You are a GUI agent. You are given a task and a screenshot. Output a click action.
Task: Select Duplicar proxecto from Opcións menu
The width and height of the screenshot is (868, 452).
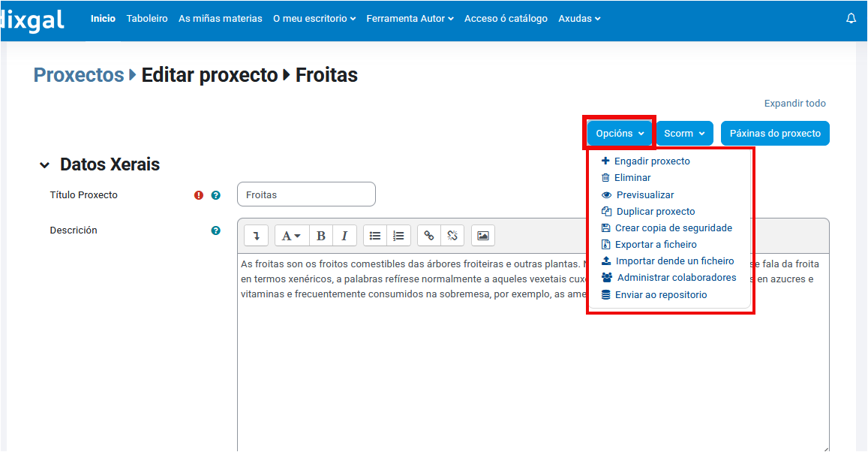click(655, 212)
